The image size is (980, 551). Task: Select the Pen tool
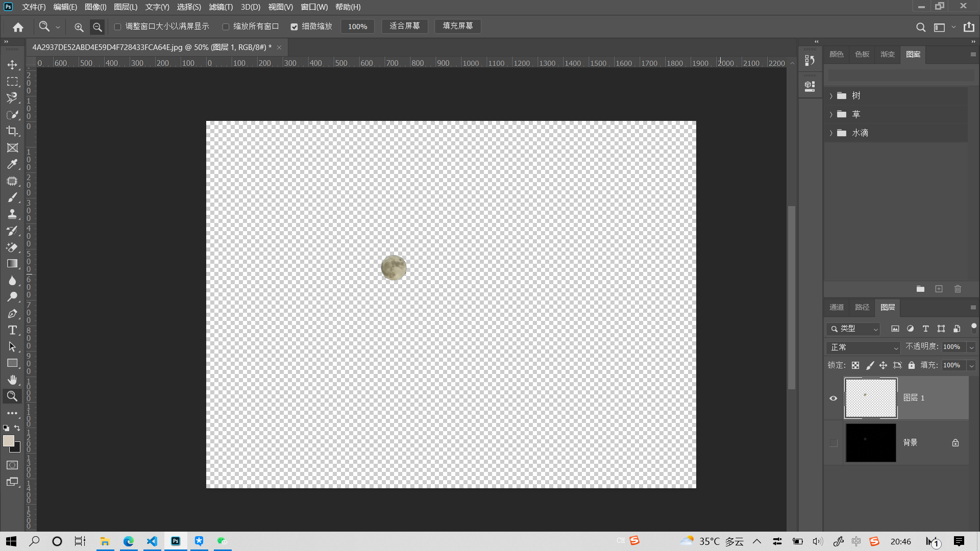pos(12,314)
